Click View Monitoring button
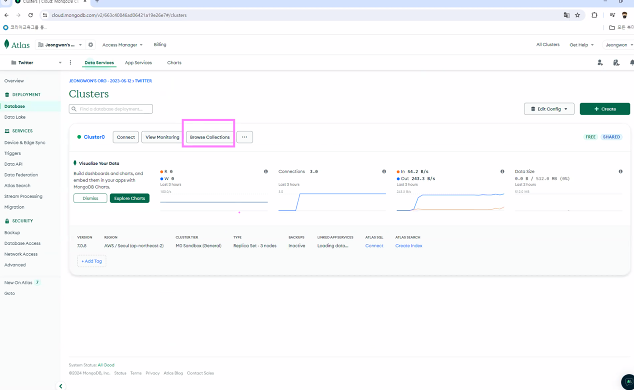This screenshot has height=390, width=634. click(x=162, y=137)
